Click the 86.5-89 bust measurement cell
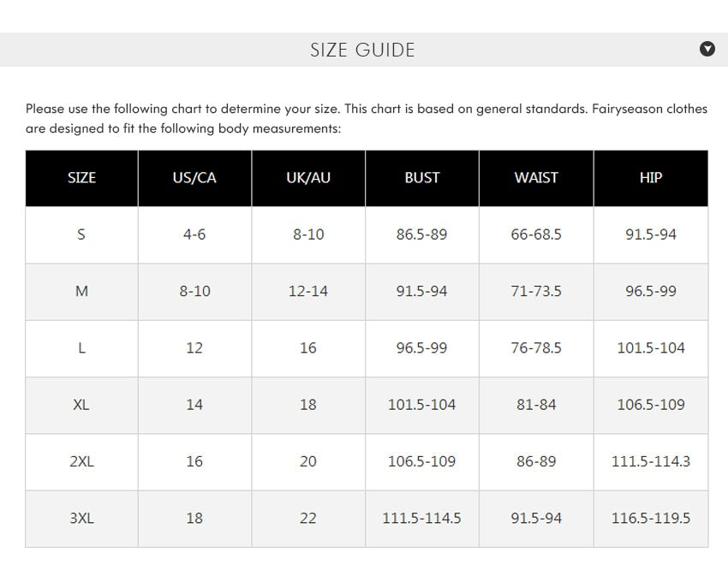 (x=421, y=235)
